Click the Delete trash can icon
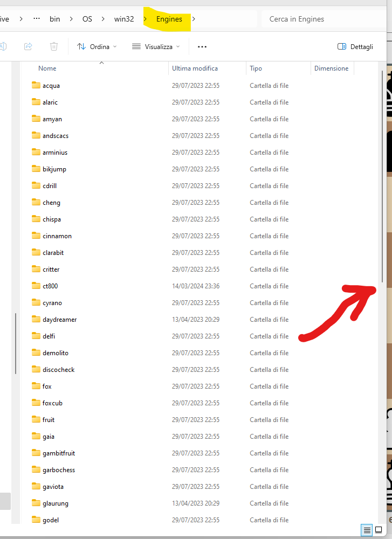This screenshot has height=539, width=392. (54, 47)
